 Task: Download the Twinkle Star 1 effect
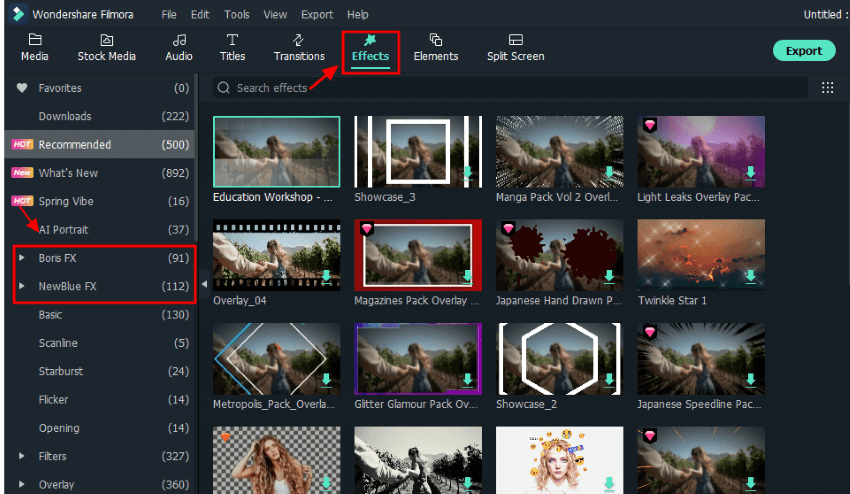pos(751,277)
